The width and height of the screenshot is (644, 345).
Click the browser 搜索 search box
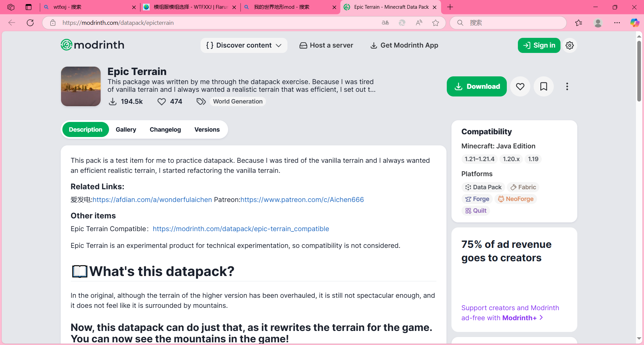click(508, 23)
